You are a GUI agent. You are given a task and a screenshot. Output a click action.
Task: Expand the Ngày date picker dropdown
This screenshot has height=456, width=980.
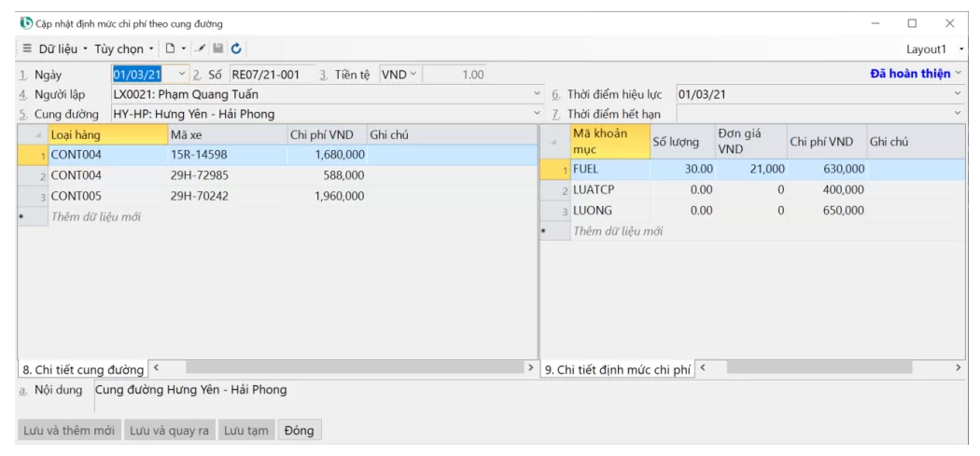(181, 75)
